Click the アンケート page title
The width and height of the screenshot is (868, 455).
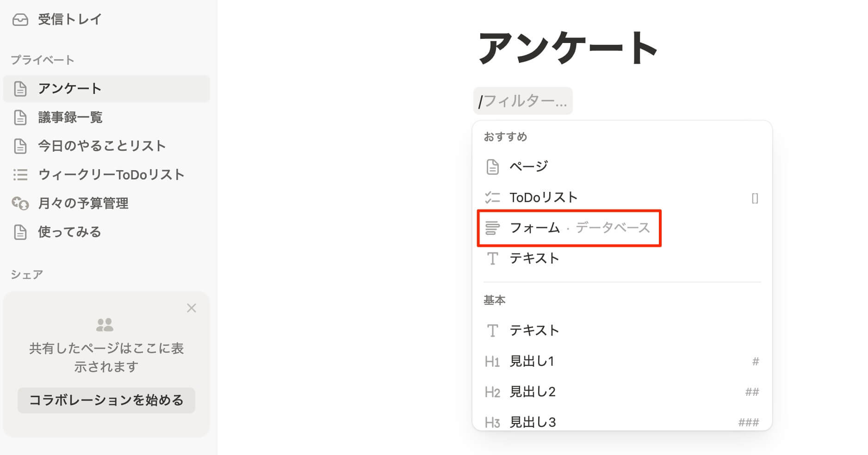point(568,48)
